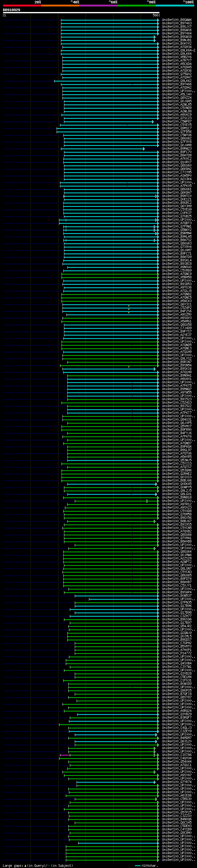
Task: Select hit label UniRef100_Q8VZZ4
Action: pos(177,98)
